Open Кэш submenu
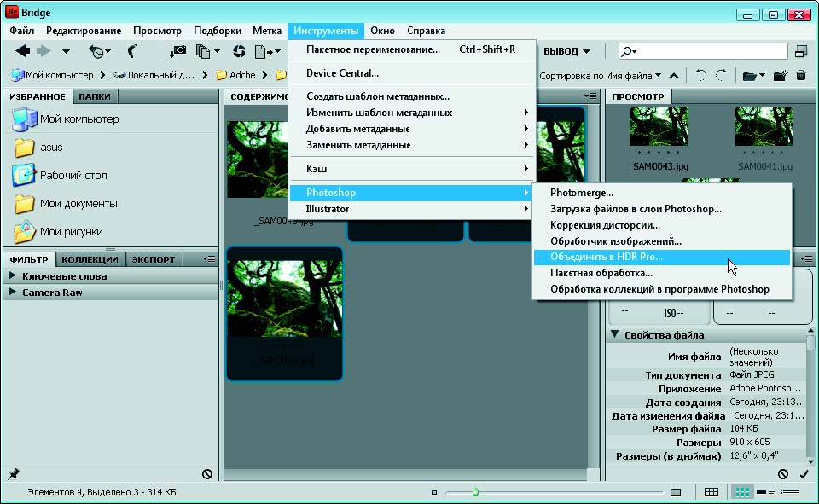Viewport: 819px width, 504px height. coord(412,168)
